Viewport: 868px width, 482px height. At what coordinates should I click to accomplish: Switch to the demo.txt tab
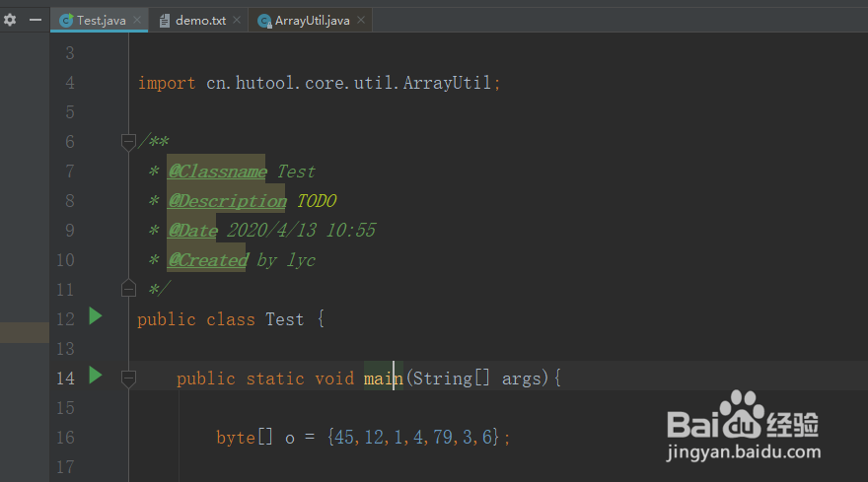199,21
